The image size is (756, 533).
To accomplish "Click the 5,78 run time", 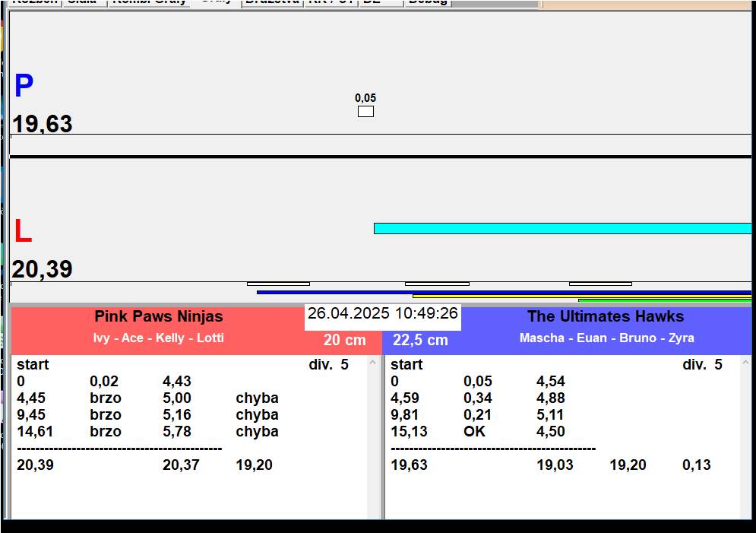I will pos(177,432).
